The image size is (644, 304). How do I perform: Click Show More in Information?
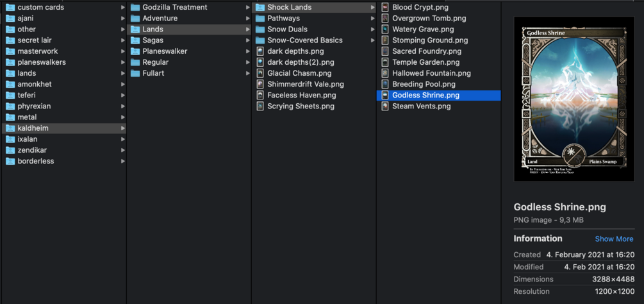(x=614, y=239)
